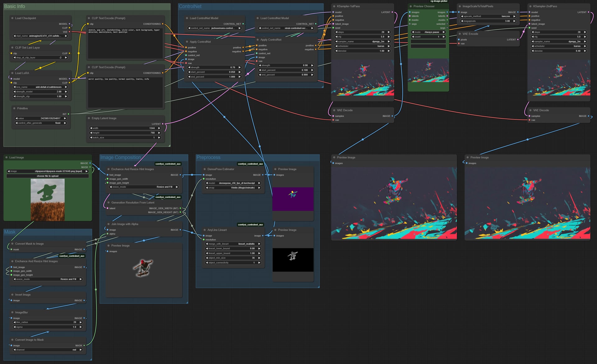Click the LATENT output port on KSampler-1stPass
Image resolution: width=597 pixels, height=364 pixels.
tap(392, 12)
